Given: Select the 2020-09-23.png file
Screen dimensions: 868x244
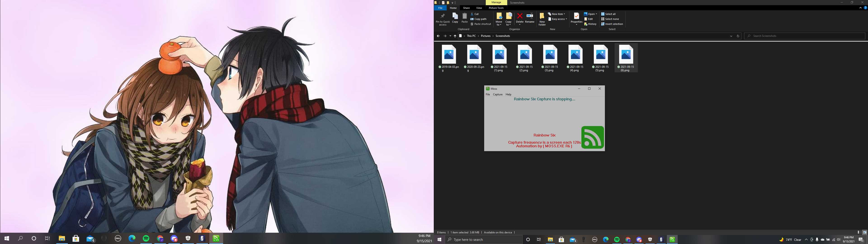Looking at the screenshot, I should (474, 58).
